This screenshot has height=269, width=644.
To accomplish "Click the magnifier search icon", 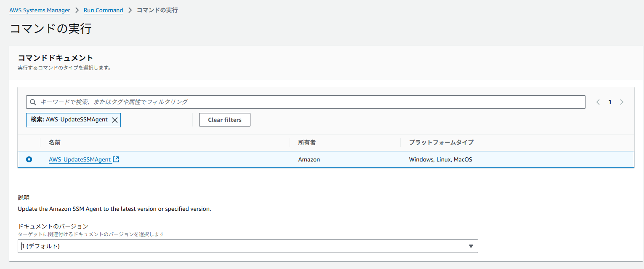I will click(33, 102).
